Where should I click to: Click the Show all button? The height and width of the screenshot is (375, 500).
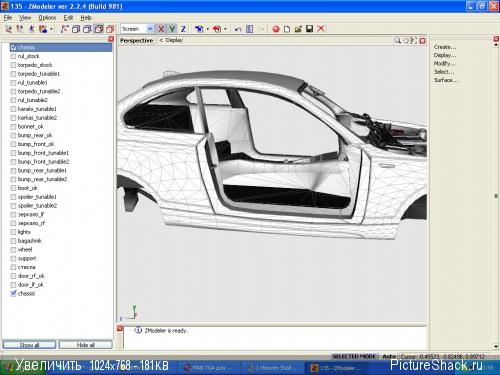tap(29, 345)
